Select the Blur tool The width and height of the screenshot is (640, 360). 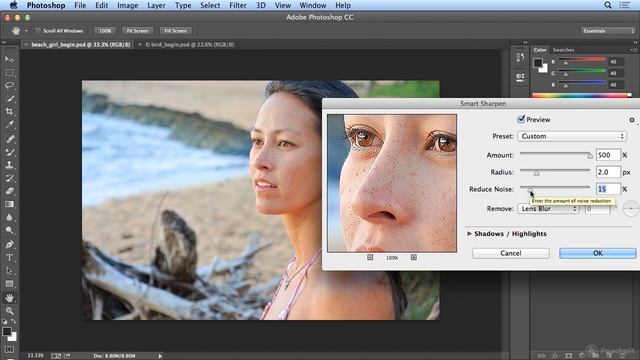(9, 217)
